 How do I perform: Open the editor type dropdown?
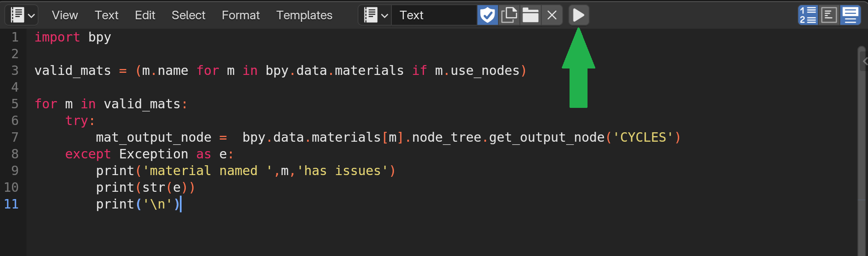click(22, 15)
